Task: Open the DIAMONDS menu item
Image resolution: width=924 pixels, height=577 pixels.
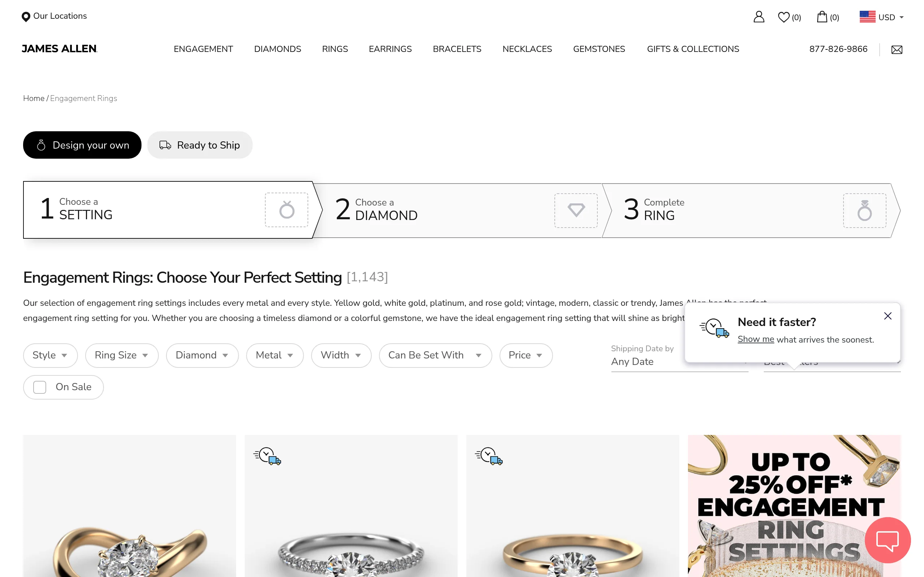Action: click(278, 49)
